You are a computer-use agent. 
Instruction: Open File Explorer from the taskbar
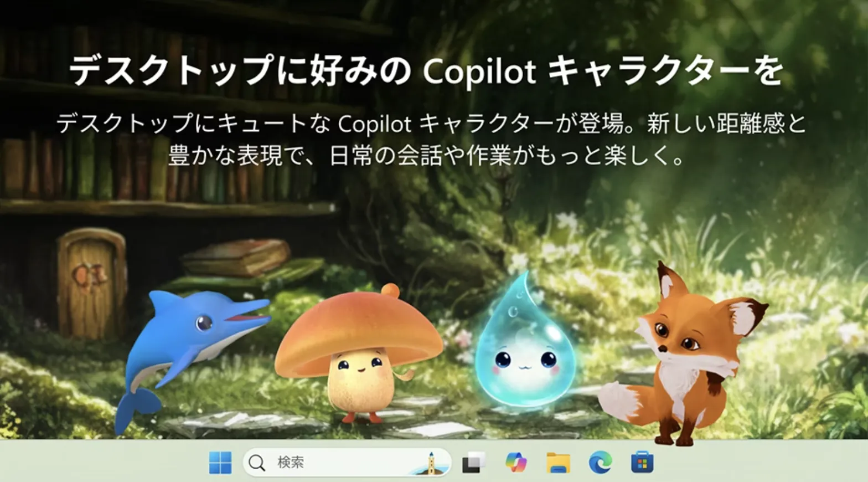coord(558,463)
